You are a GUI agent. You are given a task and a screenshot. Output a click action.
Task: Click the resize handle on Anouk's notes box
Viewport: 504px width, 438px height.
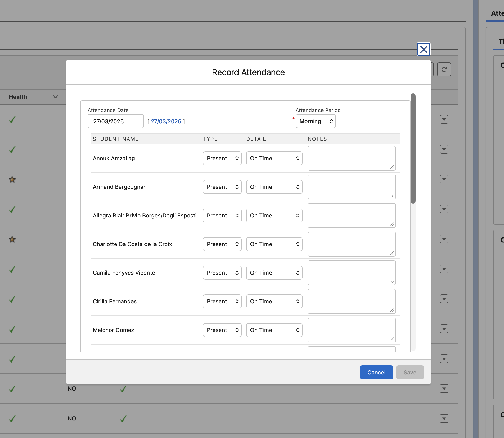392,167
